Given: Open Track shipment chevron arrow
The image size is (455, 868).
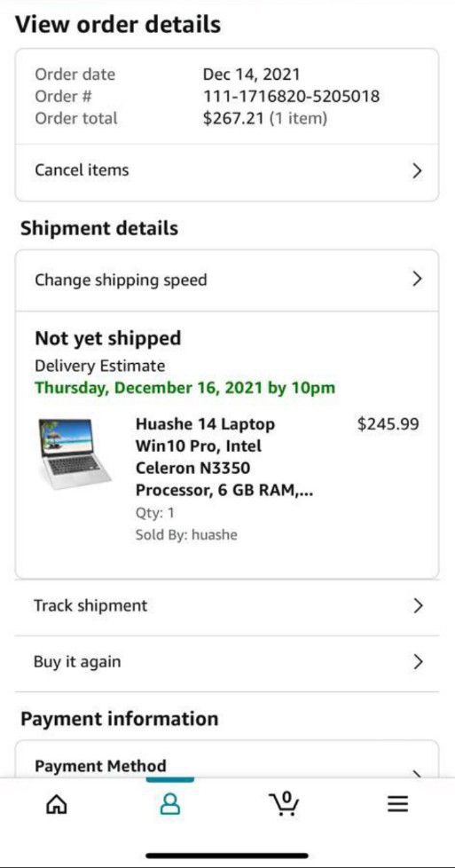Looking at the screenshot, I should (418, 605).
